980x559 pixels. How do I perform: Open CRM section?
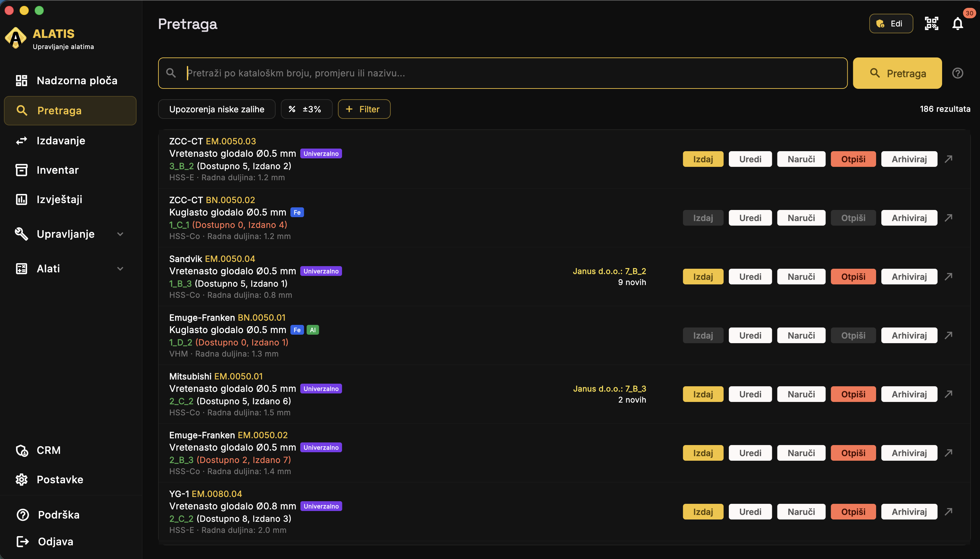click(x=70, y=450)
